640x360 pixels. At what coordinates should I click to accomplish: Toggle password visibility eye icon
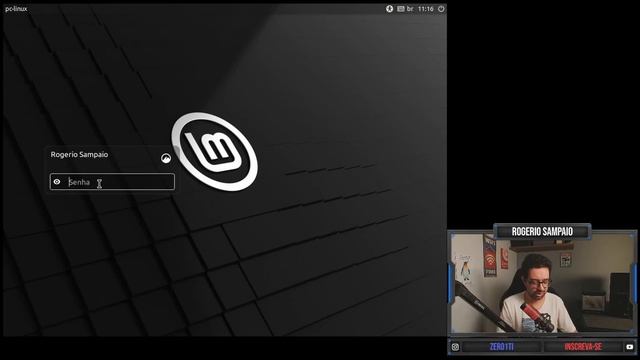click(57, 182)
